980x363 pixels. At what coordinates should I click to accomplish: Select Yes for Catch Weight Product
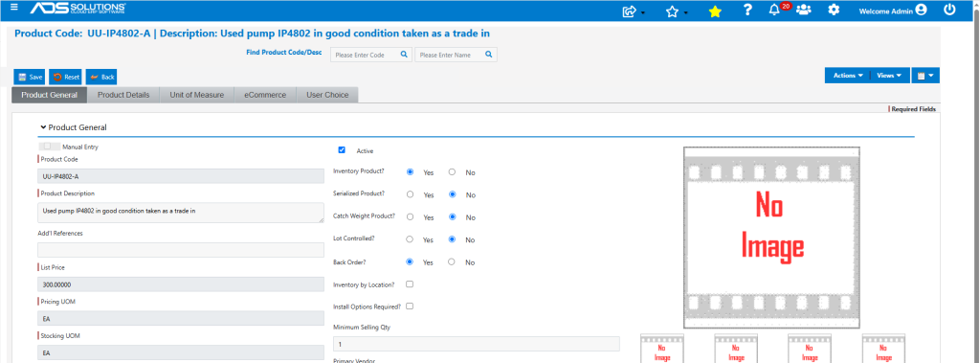(410, 217)
